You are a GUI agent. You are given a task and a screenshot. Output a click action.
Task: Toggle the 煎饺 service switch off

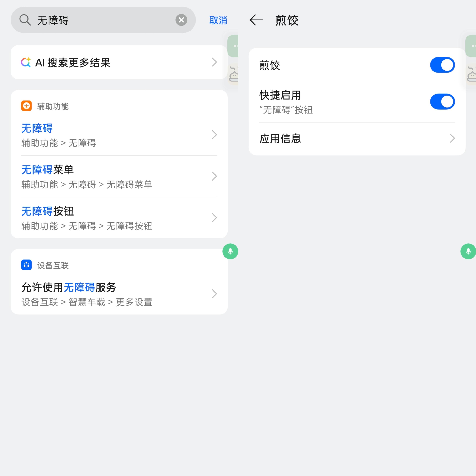(442, 65)
